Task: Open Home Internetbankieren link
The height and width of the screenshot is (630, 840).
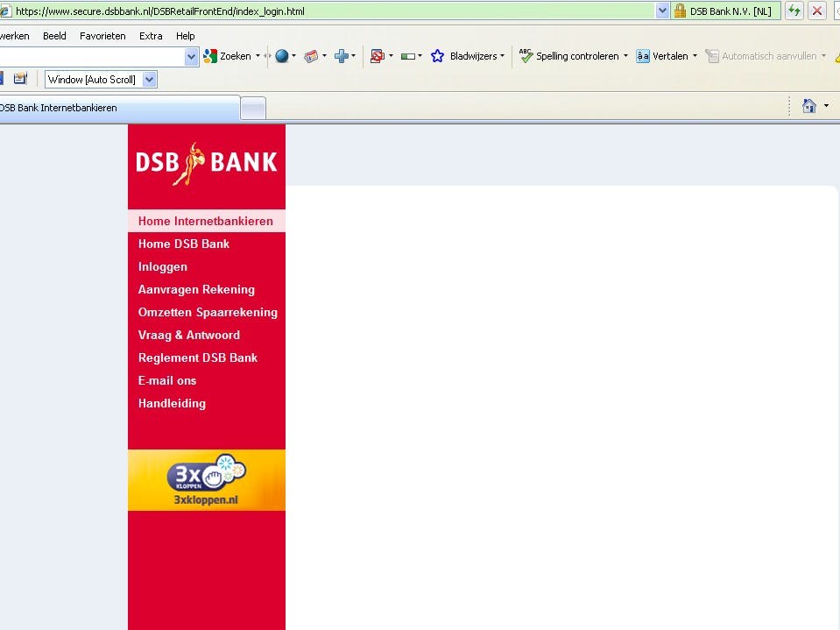Action: [206, 222]
